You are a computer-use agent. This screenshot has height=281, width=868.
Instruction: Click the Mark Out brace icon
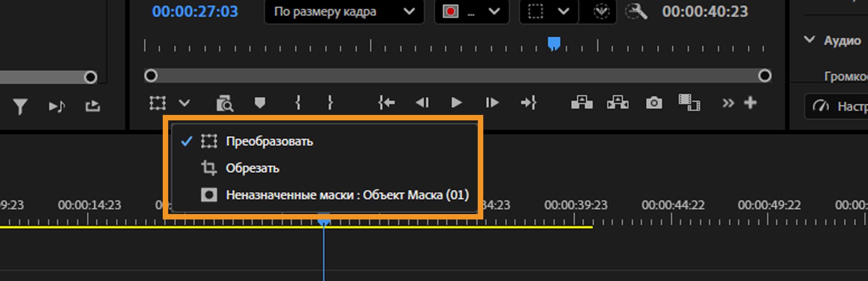330,103
